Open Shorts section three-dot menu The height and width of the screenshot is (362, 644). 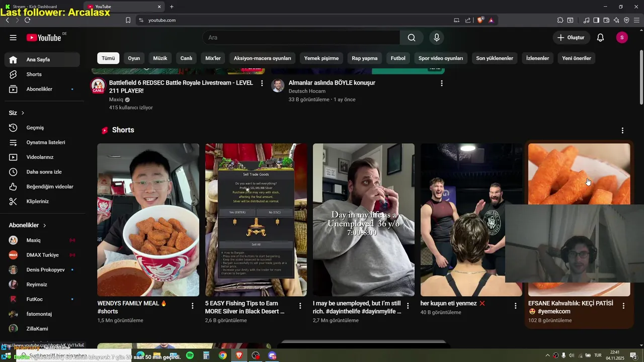pyautogui.click(x=622, y=130)
